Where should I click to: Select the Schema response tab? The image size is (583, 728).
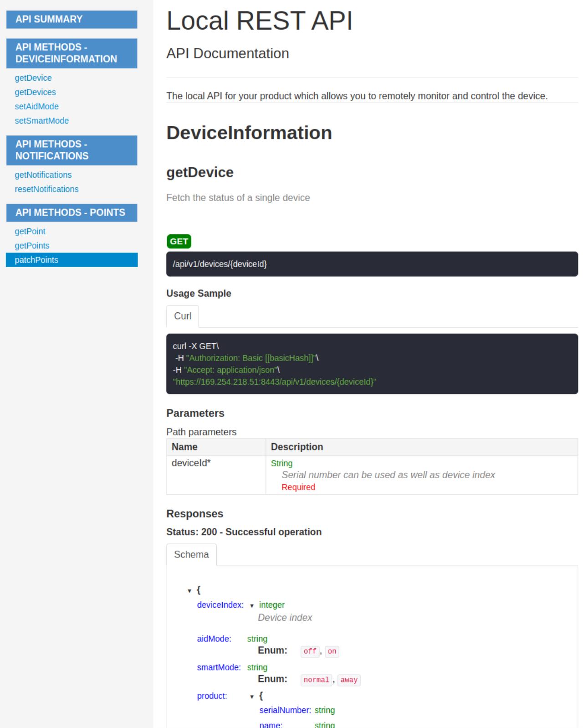coord(191,554)
